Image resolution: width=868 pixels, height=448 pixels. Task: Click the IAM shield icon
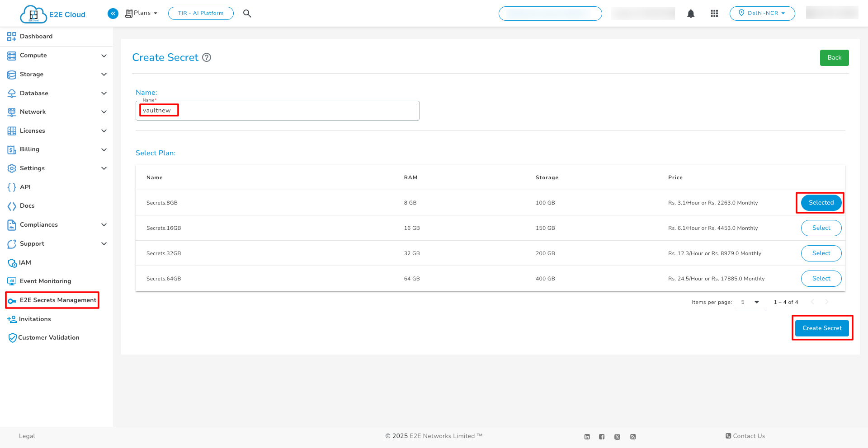[12, 263]
